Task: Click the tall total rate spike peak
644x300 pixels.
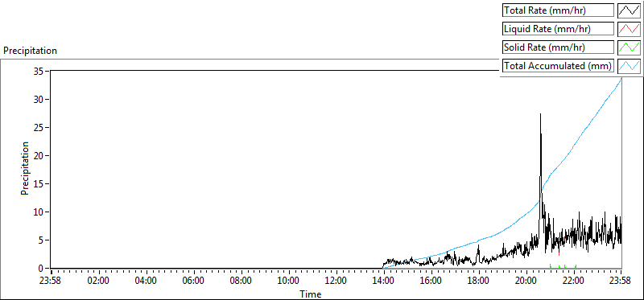Action: click(540, 114)
